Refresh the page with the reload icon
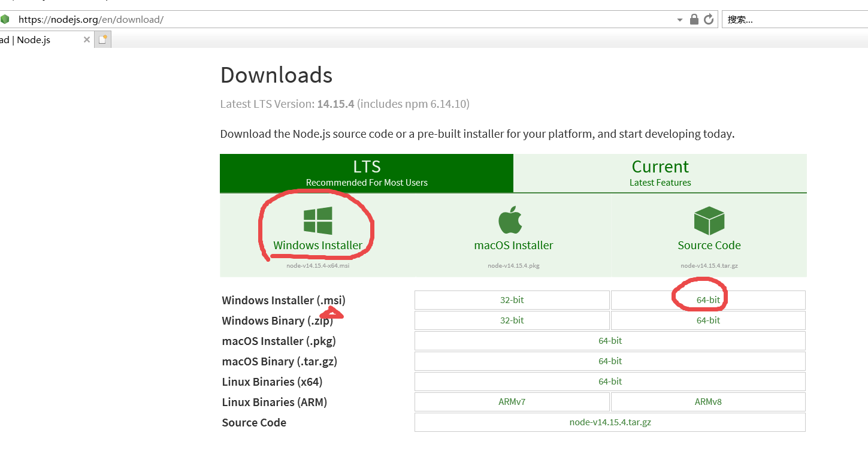The height and width of the screenshot is (454, 868). tap(709, 19)
